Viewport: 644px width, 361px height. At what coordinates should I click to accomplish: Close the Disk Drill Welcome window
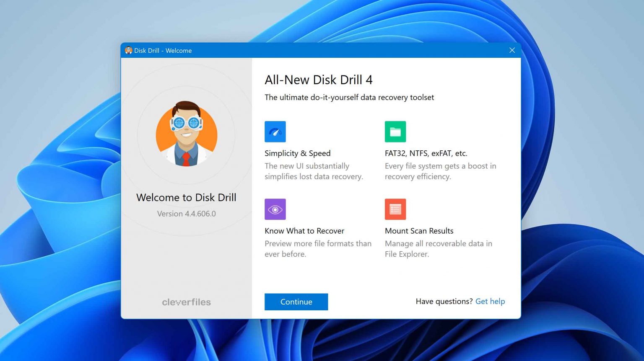pos(512,50)
